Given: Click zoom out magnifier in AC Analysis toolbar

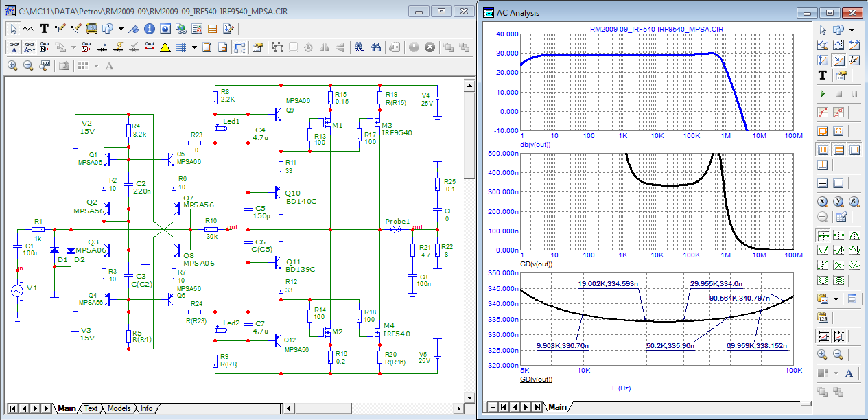Looking at the screenshot, I should point(838,354).
